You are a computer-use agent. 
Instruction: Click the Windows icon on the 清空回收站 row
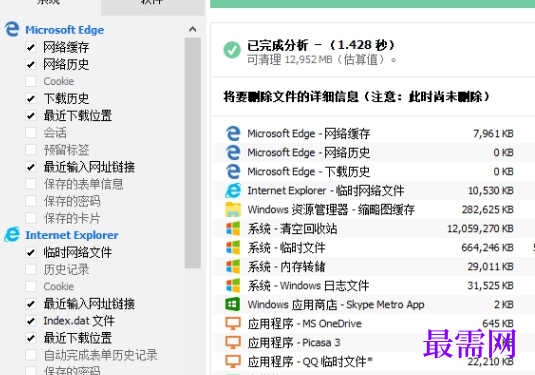click(x=233, y=229)
